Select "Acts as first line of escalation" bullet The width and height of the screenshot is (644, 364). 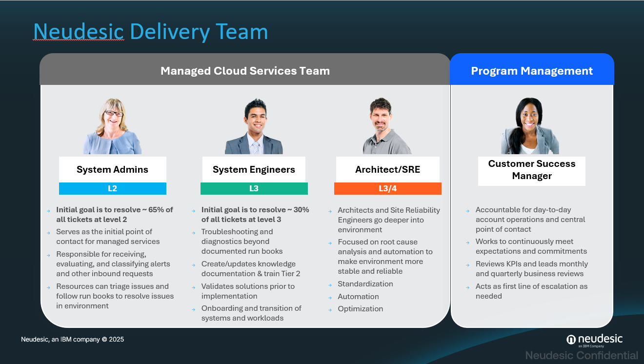click(x=532, y=291)
